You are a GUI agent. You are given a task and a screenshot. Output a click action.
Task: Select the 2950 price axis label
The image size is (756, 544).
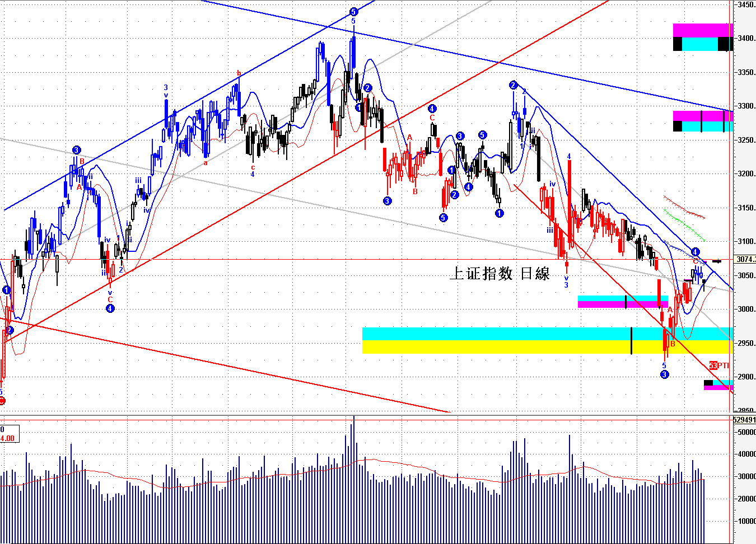pos(745,343)
